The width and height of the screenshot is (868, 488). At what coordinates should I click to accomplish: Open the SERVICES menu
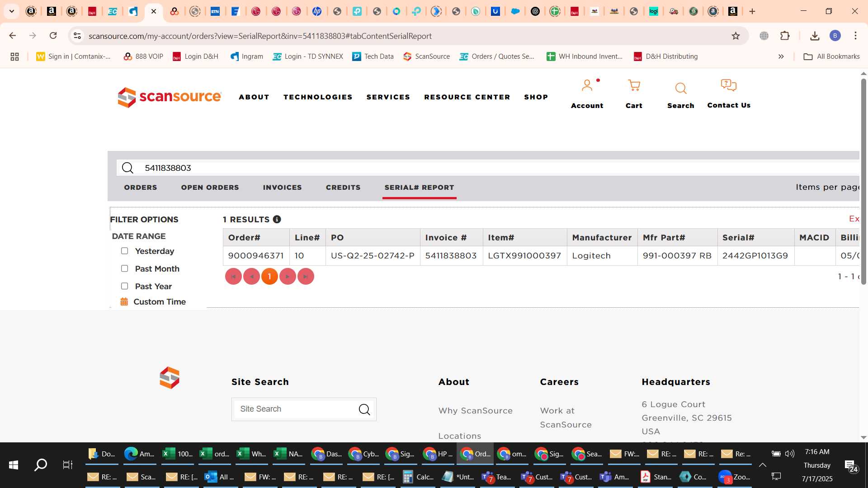[x=388, y=97]
